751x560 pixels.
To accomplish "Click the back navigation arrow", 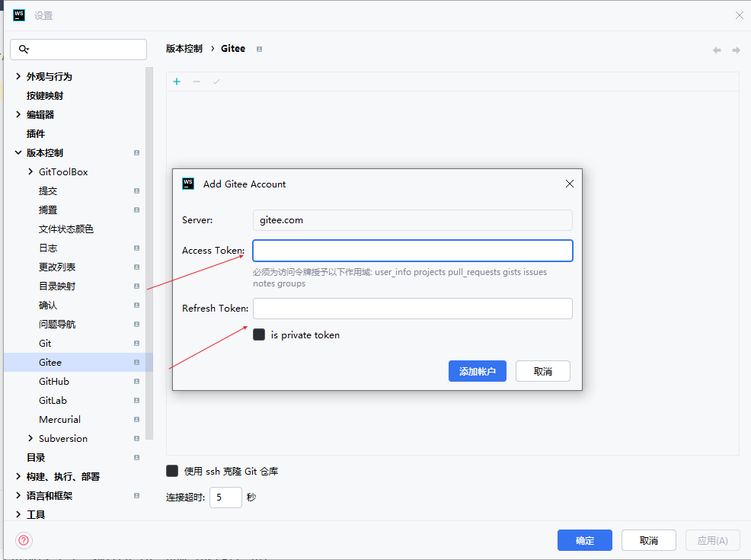I will pyautogui.click(x=717, y=50).
